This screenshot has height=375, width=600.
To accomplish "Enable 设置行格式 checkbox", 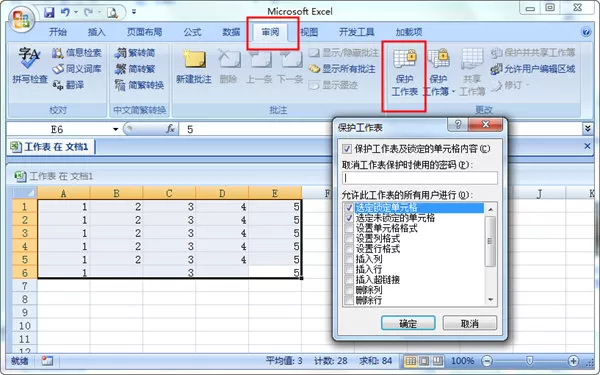I will click(349, 249).
